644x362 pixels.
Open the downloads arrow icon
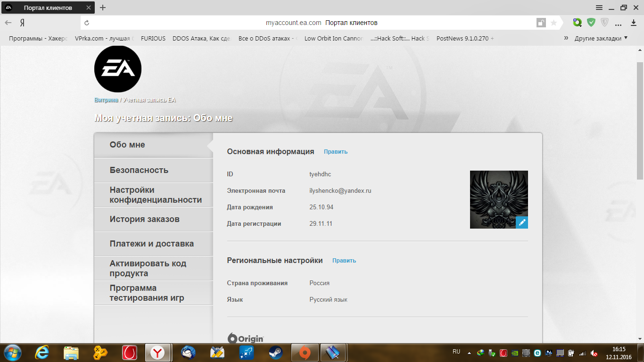tap(633, 23)
